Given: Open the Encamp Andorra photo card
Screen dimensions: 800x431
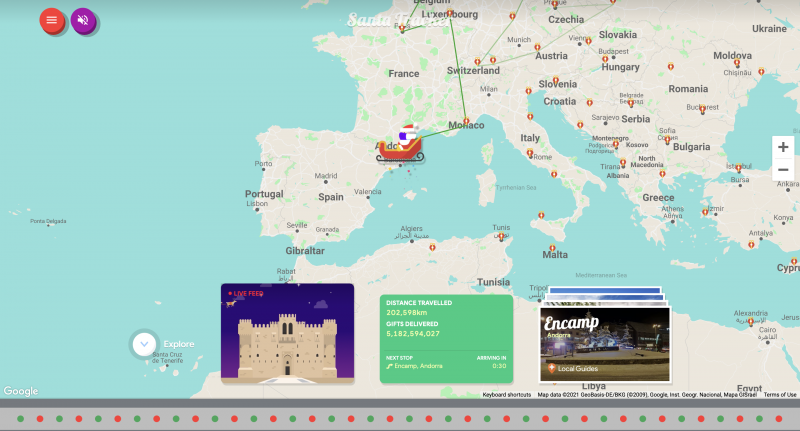Looking at the screenshot, I should [x=605, y=343].
